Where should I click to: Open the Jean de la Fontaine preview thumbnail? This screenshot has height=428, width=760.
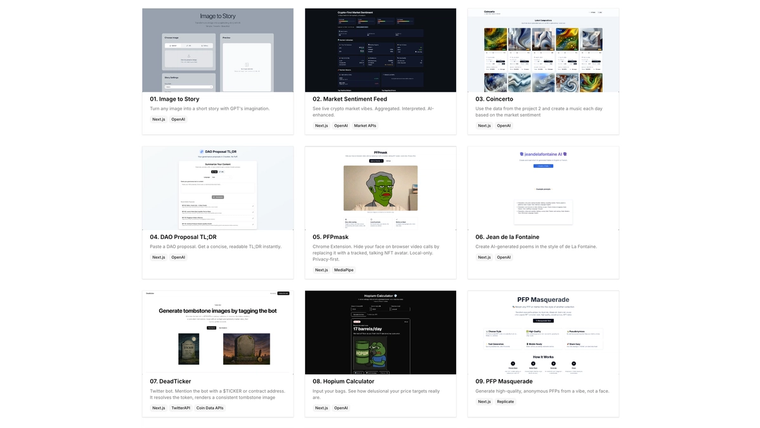[543, 188]
